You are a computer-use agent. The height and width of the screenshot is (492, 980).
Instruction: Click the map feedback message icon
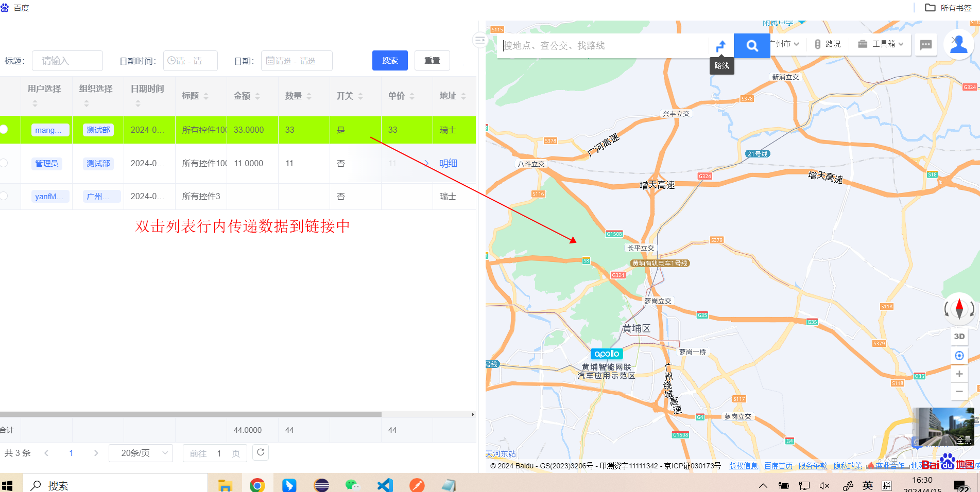tap(925, 45)
